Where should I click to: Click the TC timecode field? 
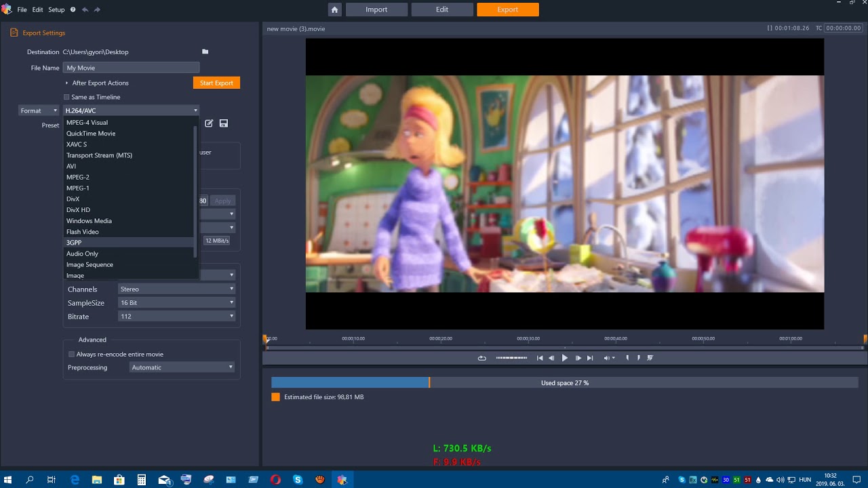(x=843, y=28)
